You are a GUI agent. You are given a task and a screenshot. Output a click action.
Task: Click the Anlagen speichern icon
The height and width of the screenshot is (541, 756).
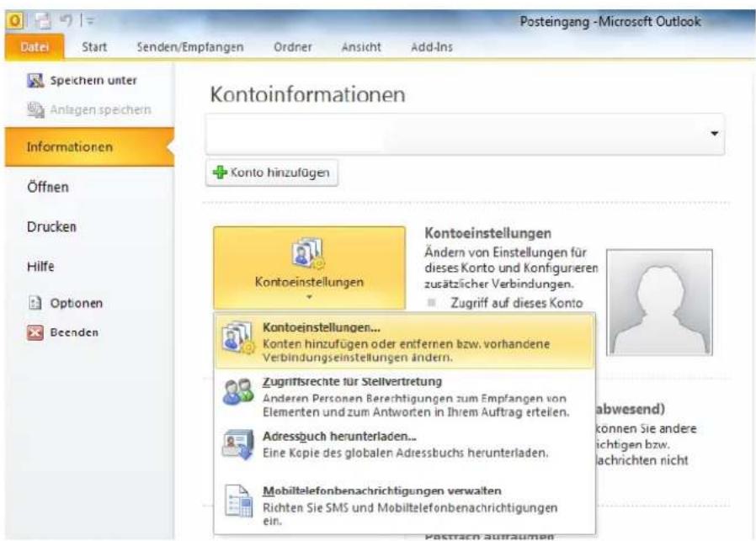pyautogui.click(x=35, y=110)
